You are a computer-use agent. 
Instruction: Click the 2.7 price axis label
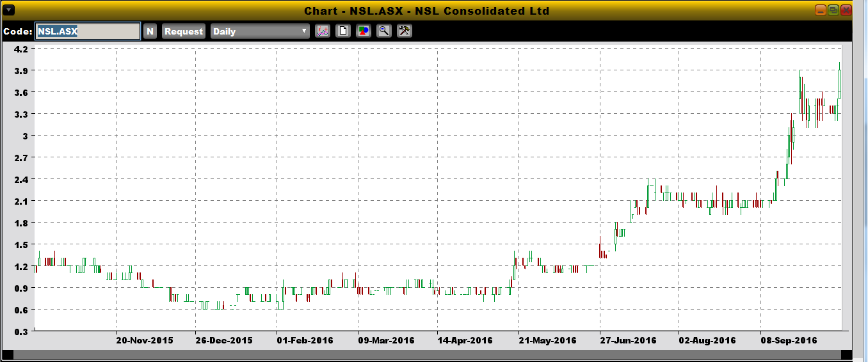point(20,157)
